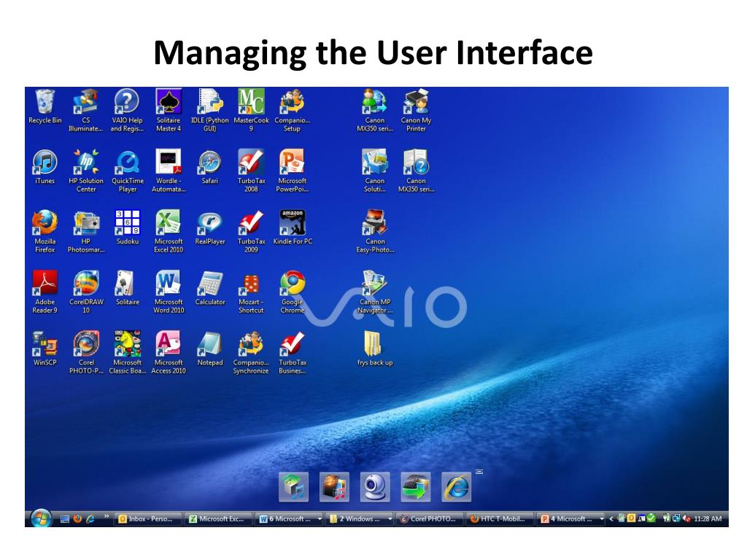
Task: Switch to Corel PHOTO-PAINT taskbar button
Action: (x=430, y=519)
